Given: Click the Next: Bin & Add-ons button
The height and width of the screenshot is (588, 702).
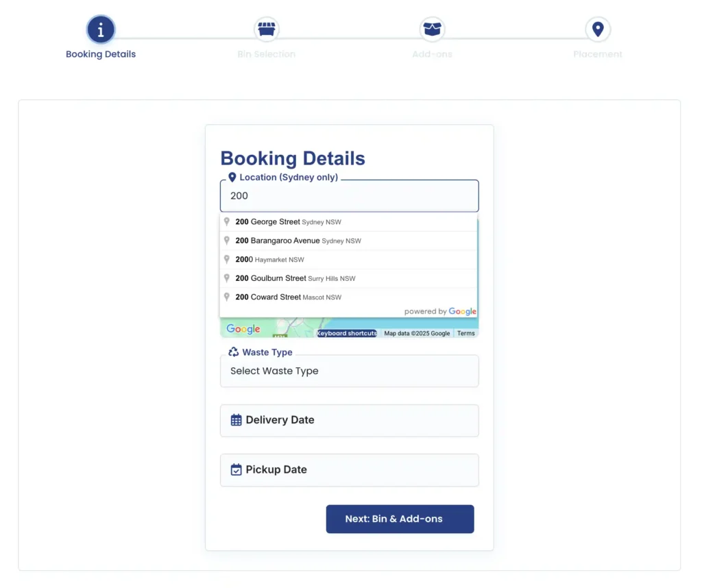Looking at the screenshot, I should coord(400,519).
